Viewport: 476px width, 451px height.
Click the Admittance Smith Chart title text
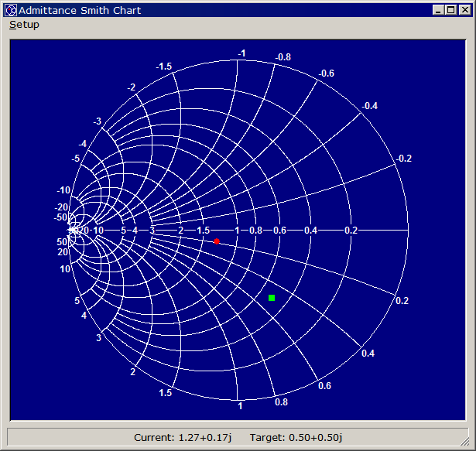click(x=80, y=11)
